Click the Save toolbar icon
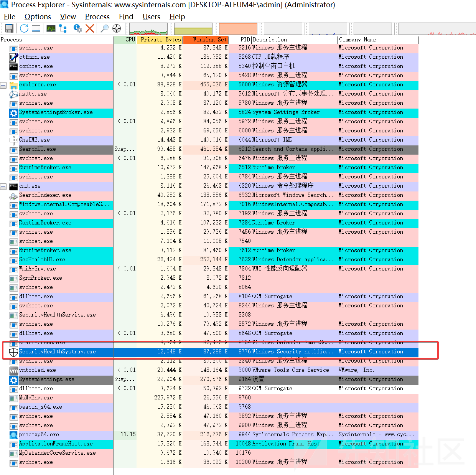The height and width of the screenshot is (475, 476). [9, 28]
